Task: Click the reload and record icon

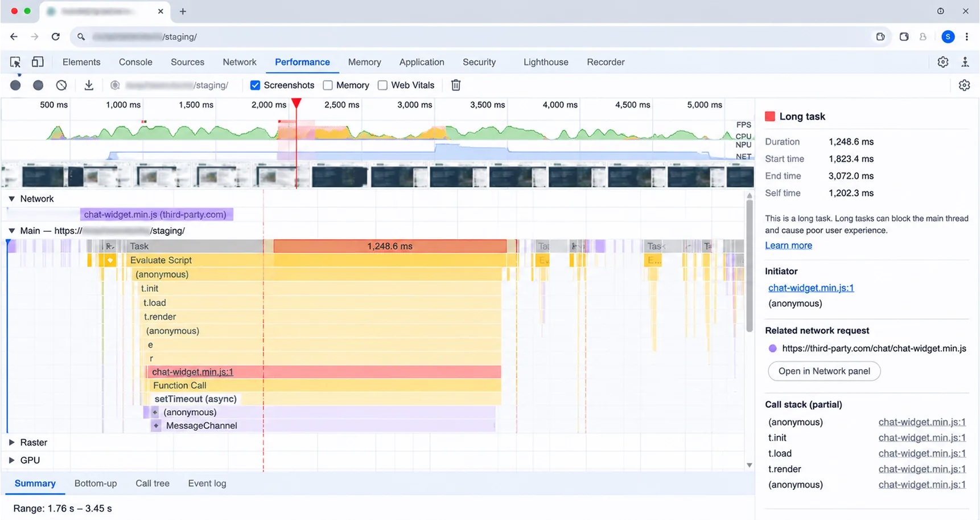Action: point(38,85)
